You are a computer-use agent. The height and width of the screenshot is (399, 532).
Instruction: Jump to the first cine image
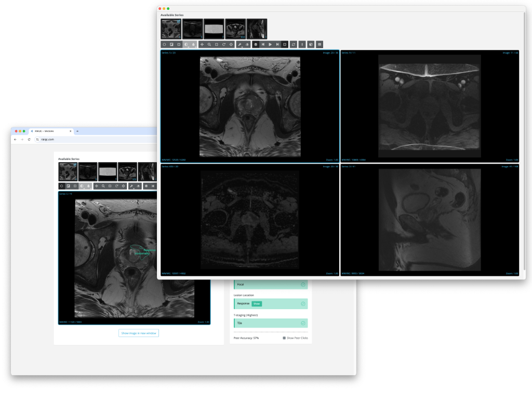[x=263, y=44]
